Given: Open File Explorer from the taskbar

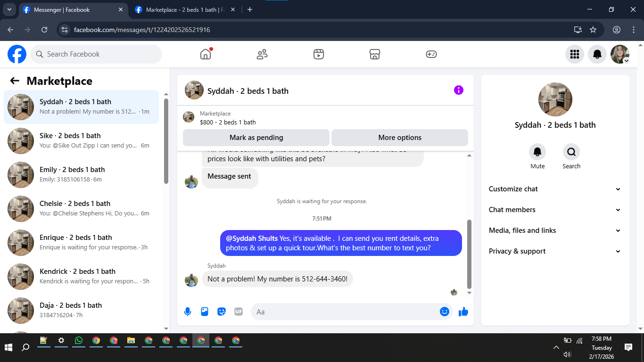Looking at the screenshot, I should (x=131, y=340).
